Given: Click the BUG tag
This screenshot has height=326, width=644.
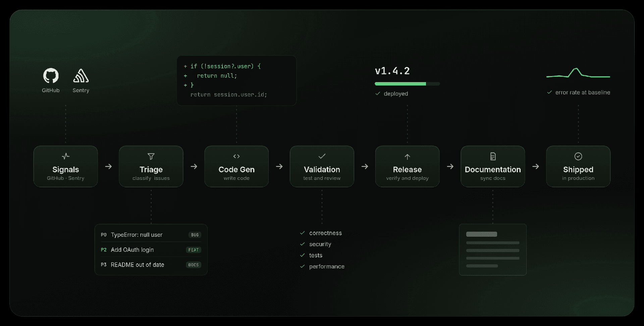Looking at the screenshot, I should 195,235.
